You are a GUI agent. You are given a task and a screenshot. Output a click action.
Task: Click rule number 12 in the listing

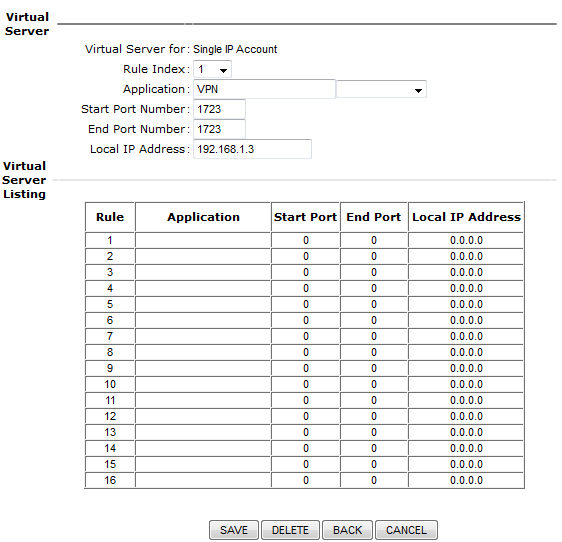[x=110, y=416]
